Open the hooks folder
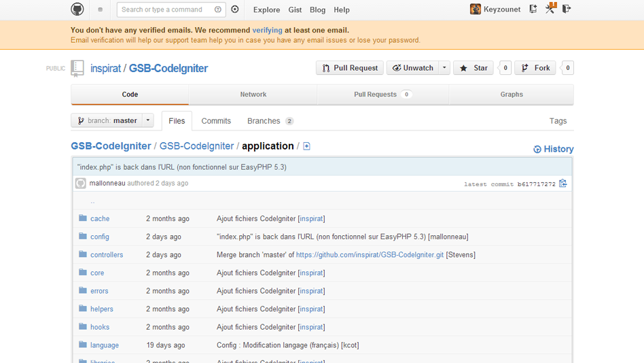 (x=100, y=327)
